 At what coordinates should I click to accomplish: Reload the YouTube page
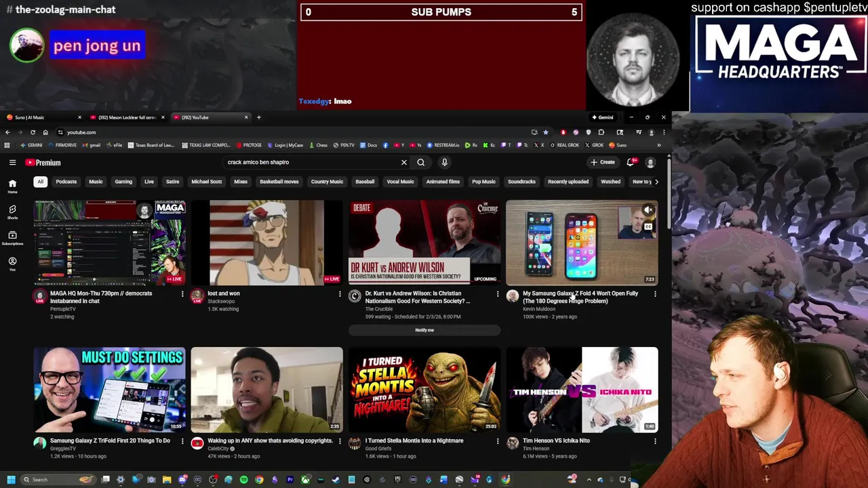click(x=33, y=132)
